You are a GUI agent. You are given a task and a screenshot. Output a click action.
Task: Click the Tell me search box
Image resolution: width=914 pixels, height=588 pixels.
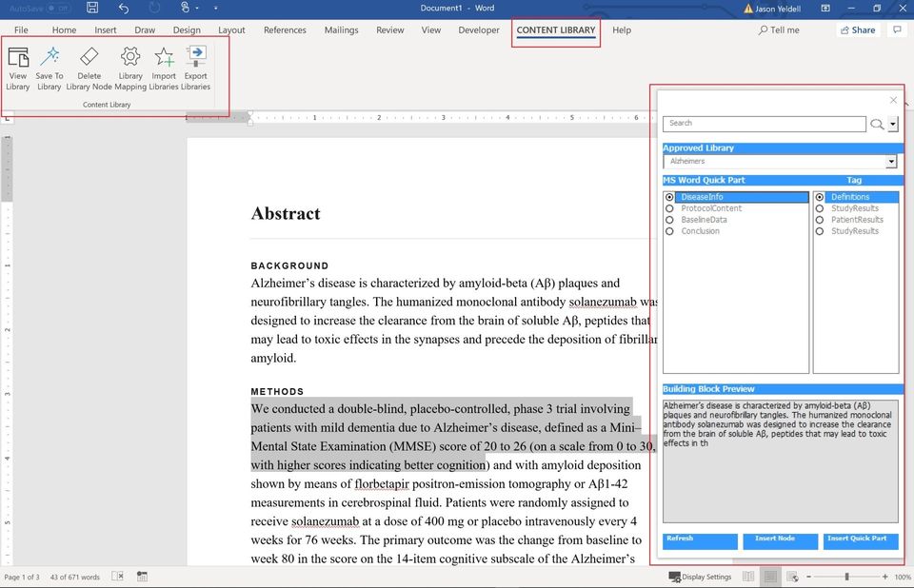[x=779, y=29]
